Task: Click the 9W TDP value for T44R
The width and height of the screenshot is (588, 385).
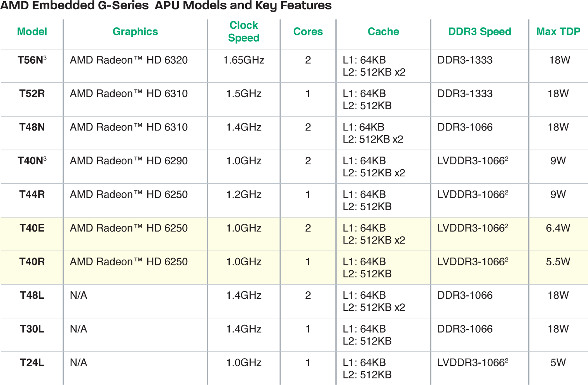Action: [558, 194]
